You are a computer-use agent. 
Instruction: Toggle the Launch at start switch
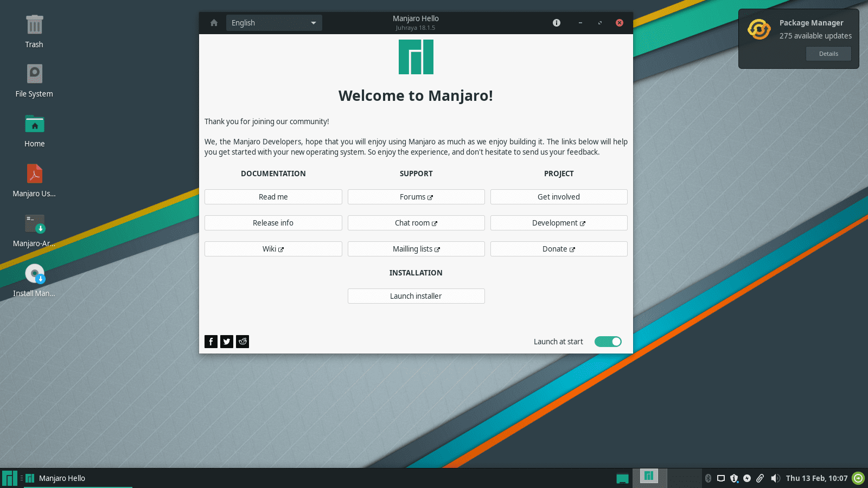coord(608,342)
